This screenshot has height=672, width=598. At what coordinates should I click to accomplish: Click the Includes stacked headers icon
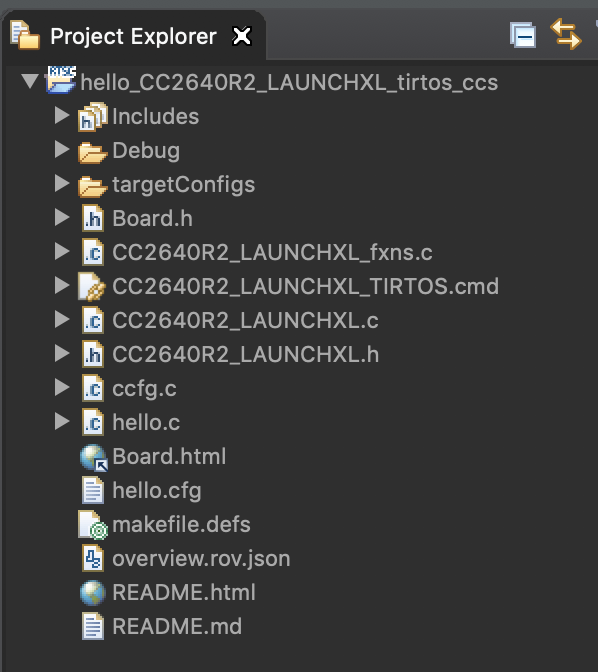pos(93,117)
